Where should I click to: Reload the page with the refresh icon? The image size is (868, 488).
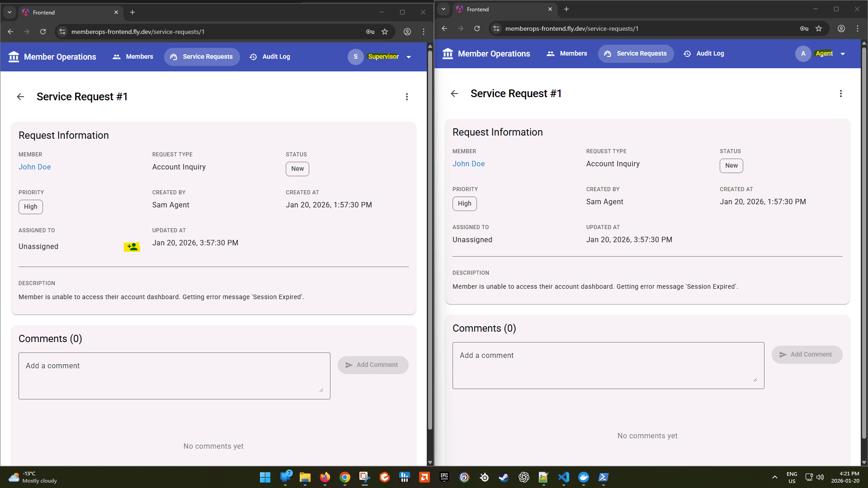point(43,32)
